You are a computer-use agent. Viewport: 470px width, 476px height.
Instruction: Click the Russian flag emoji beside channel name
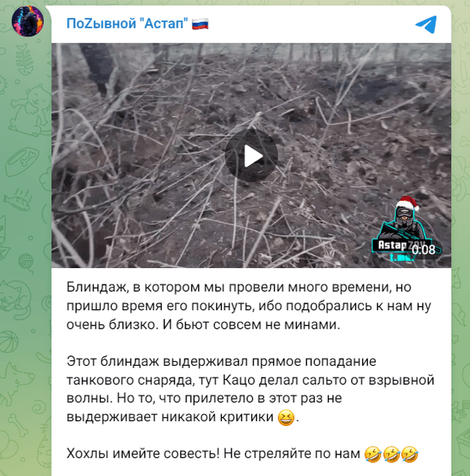[x=201, y=24]
